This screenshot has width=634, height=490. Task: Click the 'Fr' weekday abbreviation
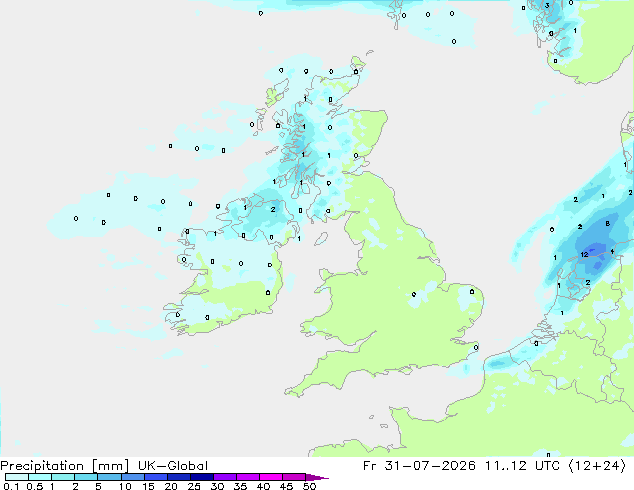pos(370,466)
